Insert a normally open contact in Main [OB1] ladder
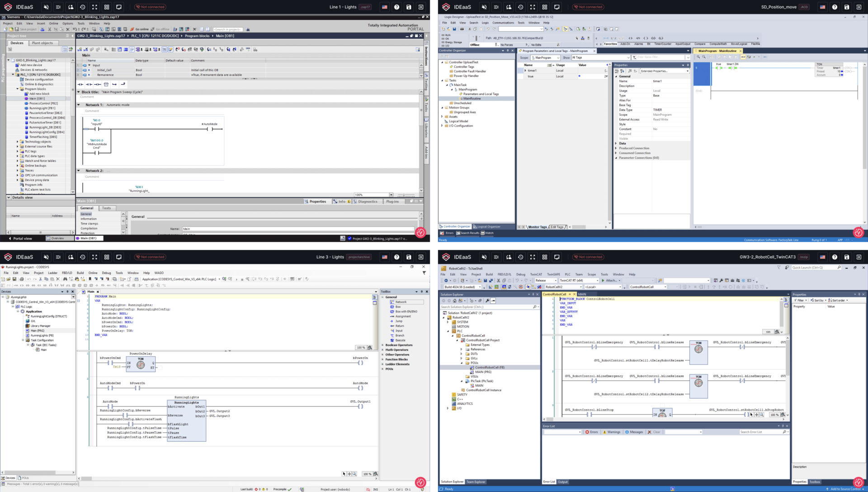This screenshot has height=492, width=868. tap(80, 85)
